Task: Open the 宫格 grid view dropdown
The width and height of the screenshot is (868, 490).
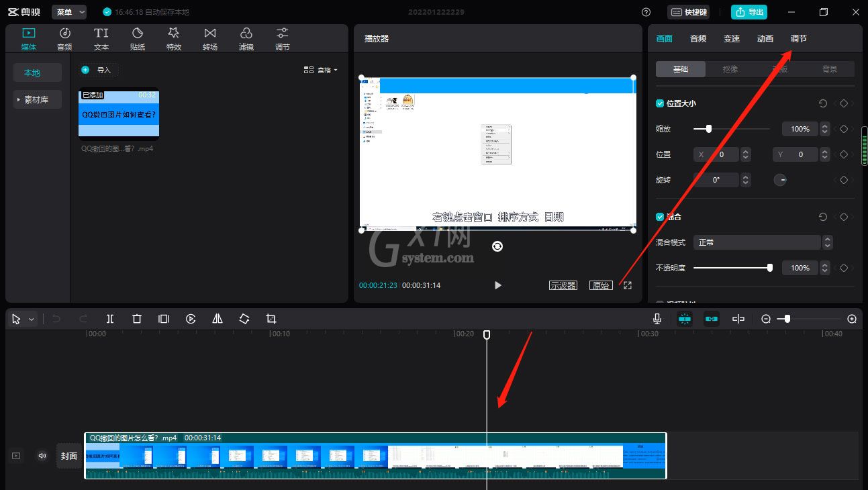Action: click(321, 70)
